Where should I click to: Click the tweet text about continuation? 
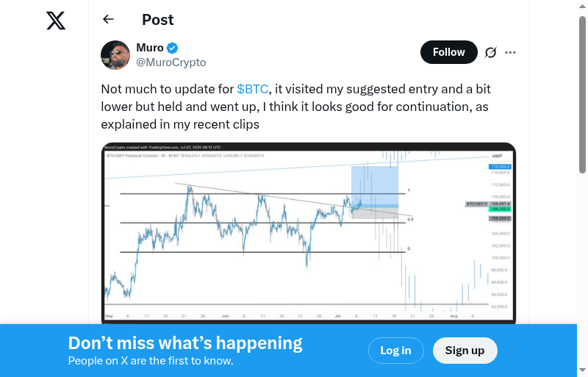[295, 107]
